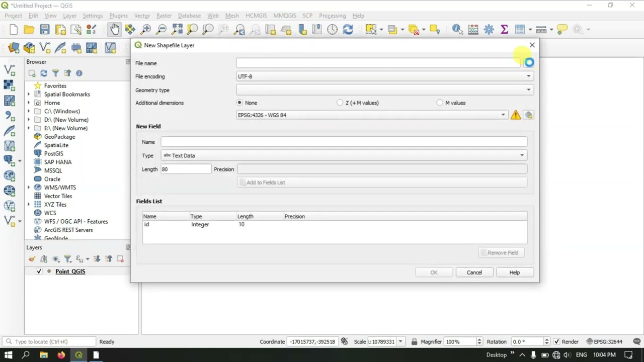This screenshot has width=644, height=362.
Task: Open the Raster menu
Action: click(x=164, y=16)
